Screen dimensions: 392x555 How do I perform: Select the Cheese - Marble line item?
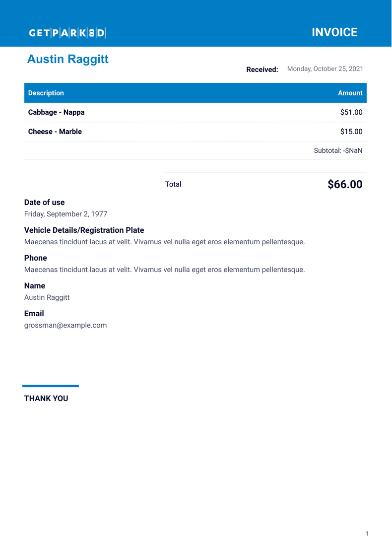coord(55,132)
